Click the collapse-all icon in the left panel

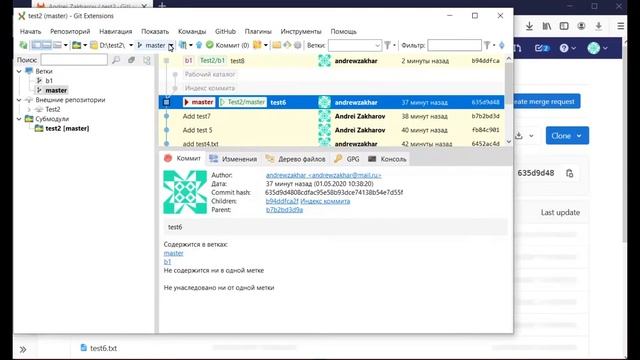click(131, 60)
